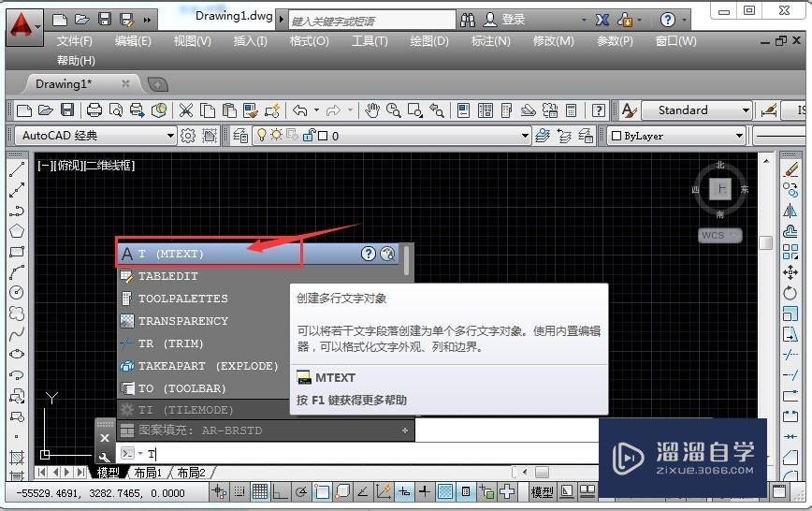
Task: Click the Rotate modify tool
Action: click(x=790, y=293)
